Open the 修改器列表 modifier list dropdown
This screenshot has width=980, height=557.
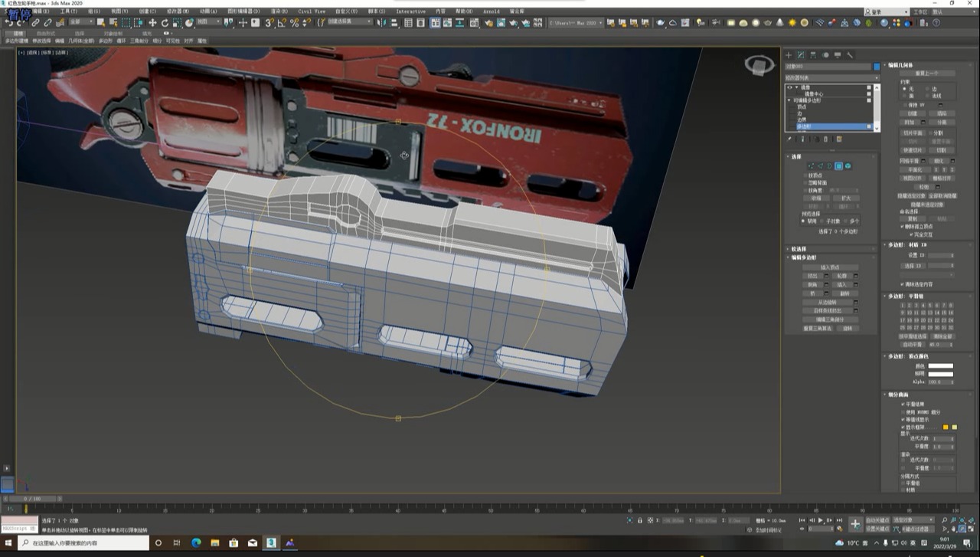coord(832,77)
